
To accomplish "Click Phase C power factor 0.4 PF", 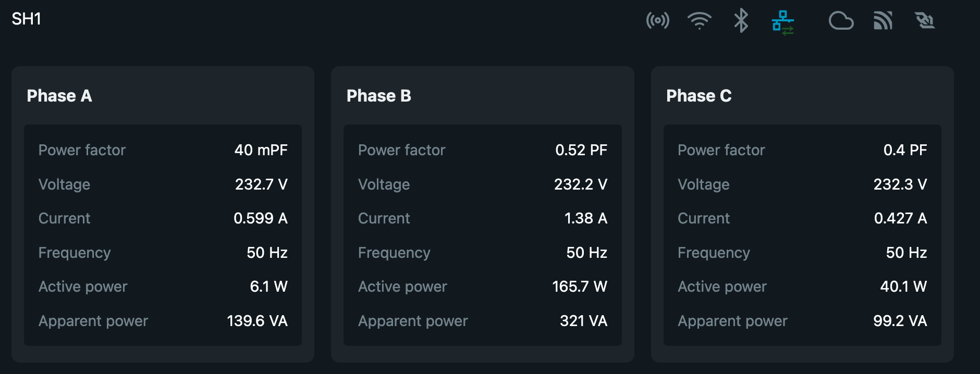I will [x=905, y=150].
